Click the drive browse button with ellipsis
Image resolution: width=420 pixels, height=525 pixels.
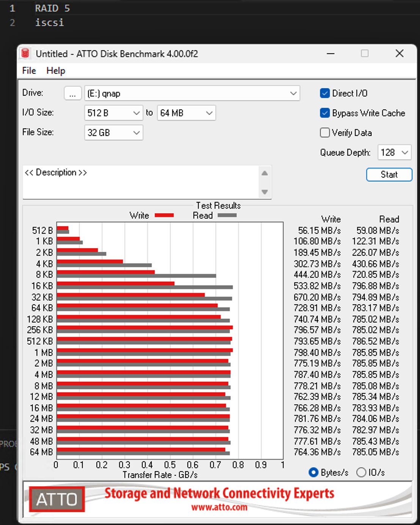pos(73,93)
